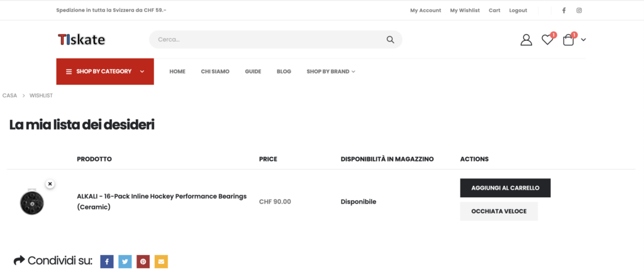Click the search magnifier icon

pyautogui.click(x=390, y=40)
